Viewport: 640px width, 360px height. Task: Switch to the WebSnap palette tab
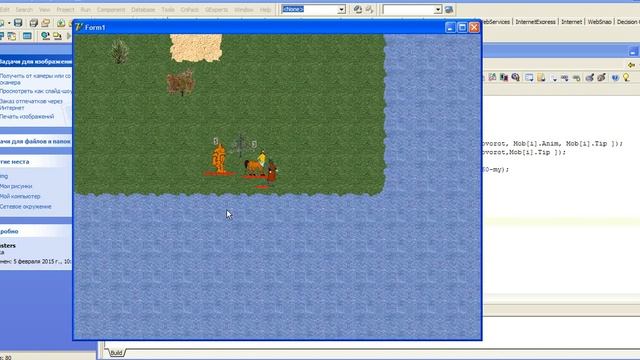(x=599, y=22)
